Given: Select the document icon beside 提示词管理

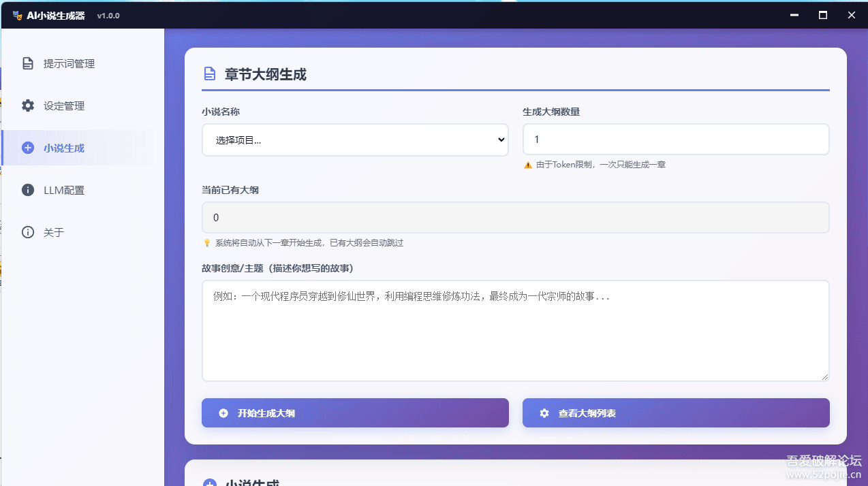Looking at the screenshot, I should (27, 63).
